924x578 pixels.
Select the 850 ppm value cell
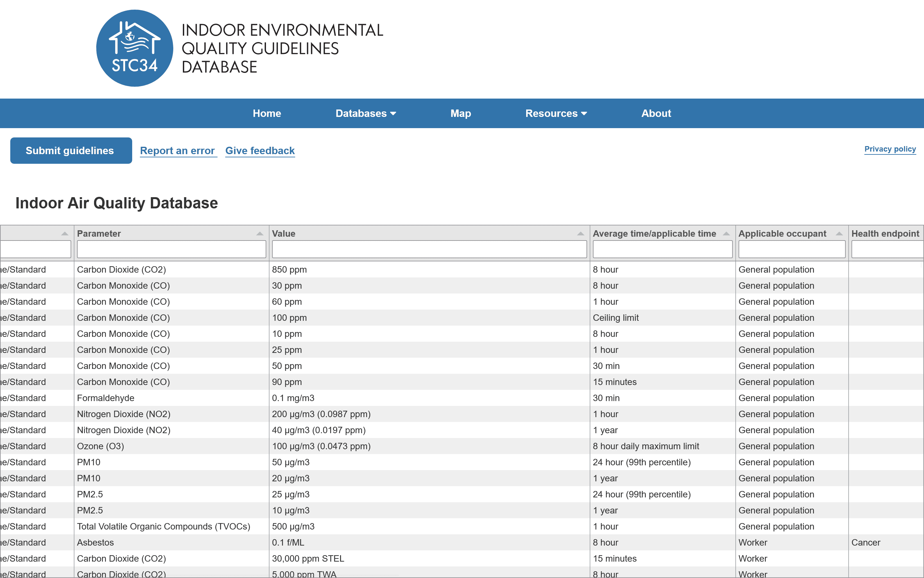point(429,269)
